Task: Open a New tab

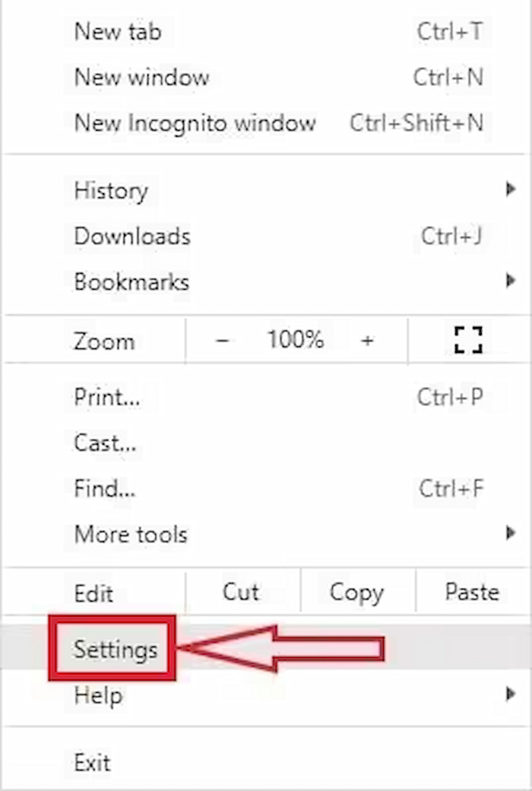Action: [x=117, y=32]
